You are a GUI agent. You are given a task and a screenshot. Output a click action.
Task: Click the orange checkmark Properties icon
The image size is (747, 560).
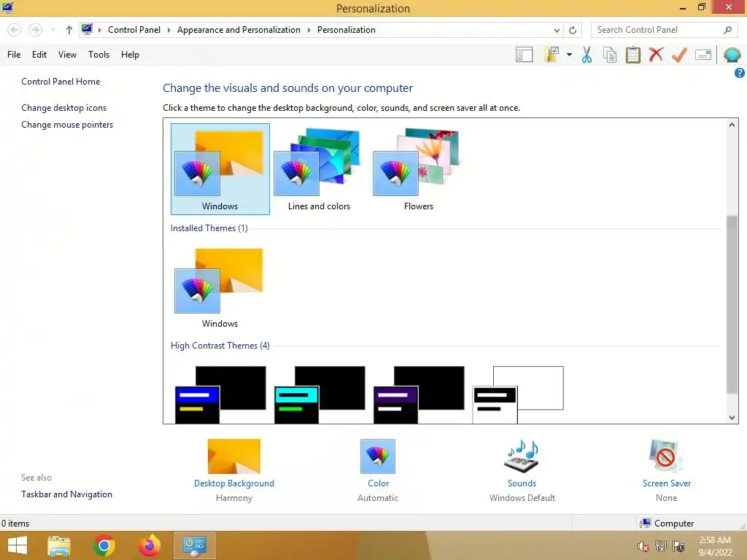[679, 55]
